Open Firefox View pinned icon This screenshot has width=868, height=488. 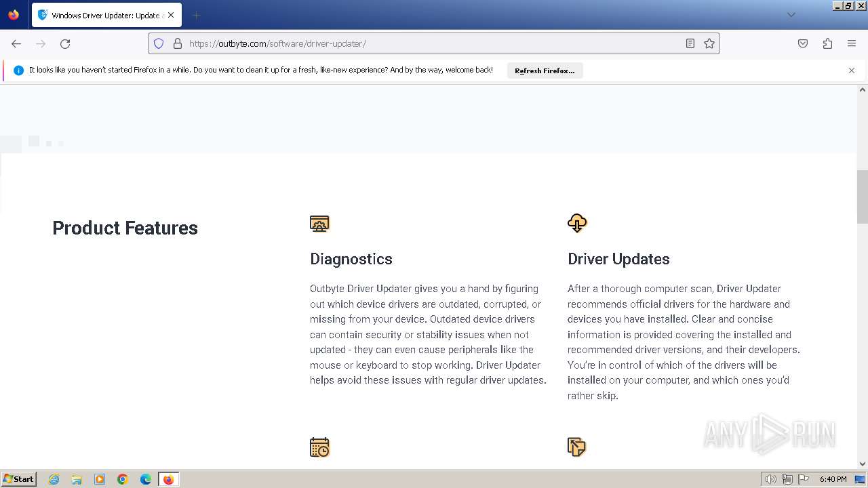[14, 15]
